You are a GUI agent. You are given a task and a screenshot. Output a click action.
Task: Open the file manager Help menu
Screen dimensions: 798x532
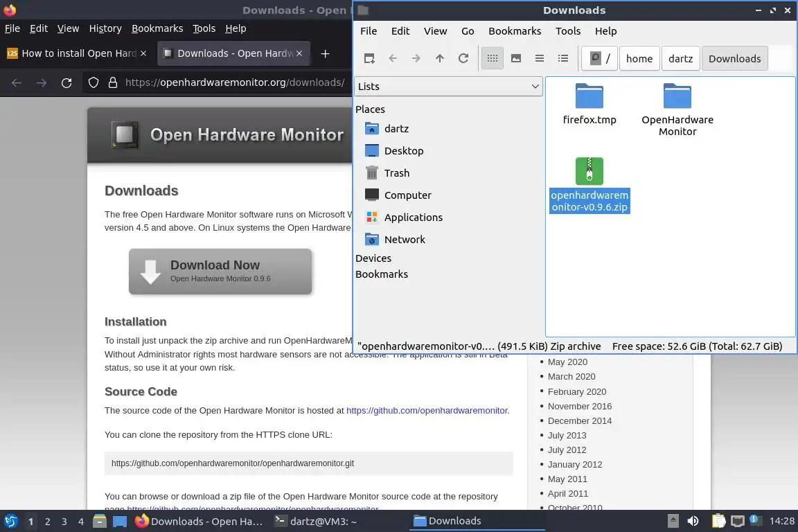pyautogui.click(x=605, y=31)
